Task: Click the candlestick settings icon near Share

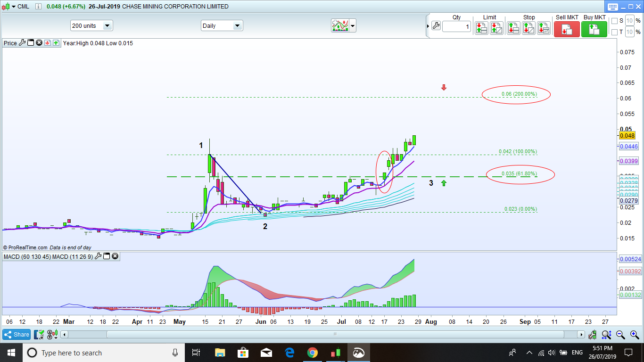Action: 52,335
